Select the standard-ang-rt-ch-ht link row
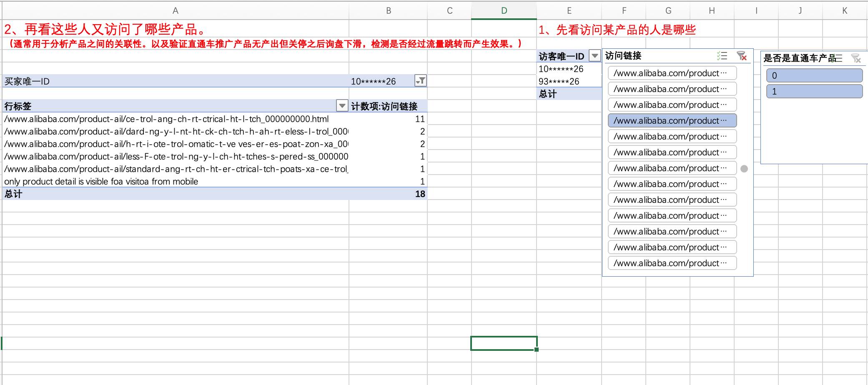This screenshot has height=385, width=868. point(176,169)
